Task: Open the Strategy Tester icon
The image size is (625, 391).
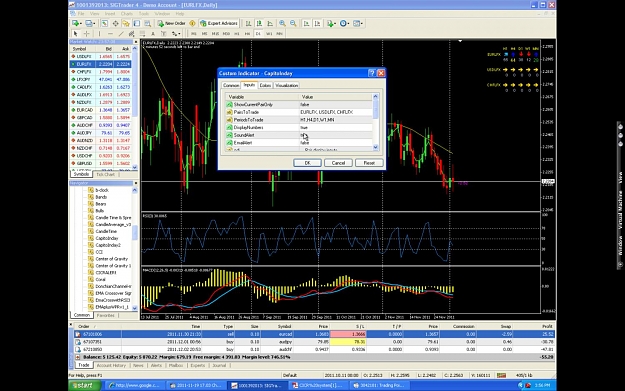Action: point(147,24)
